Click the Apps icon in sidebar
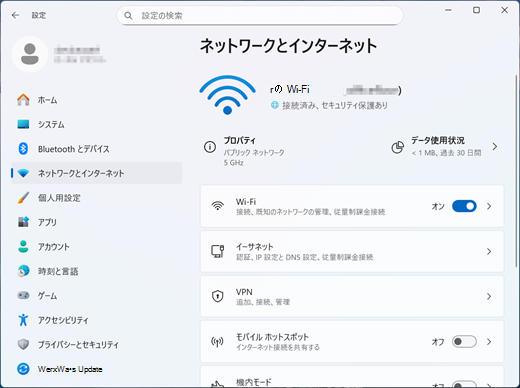 [x=23, y=222]
